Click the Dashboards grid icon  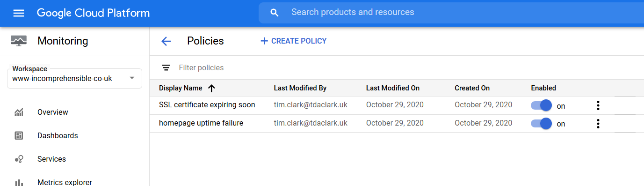coord(19,136)
